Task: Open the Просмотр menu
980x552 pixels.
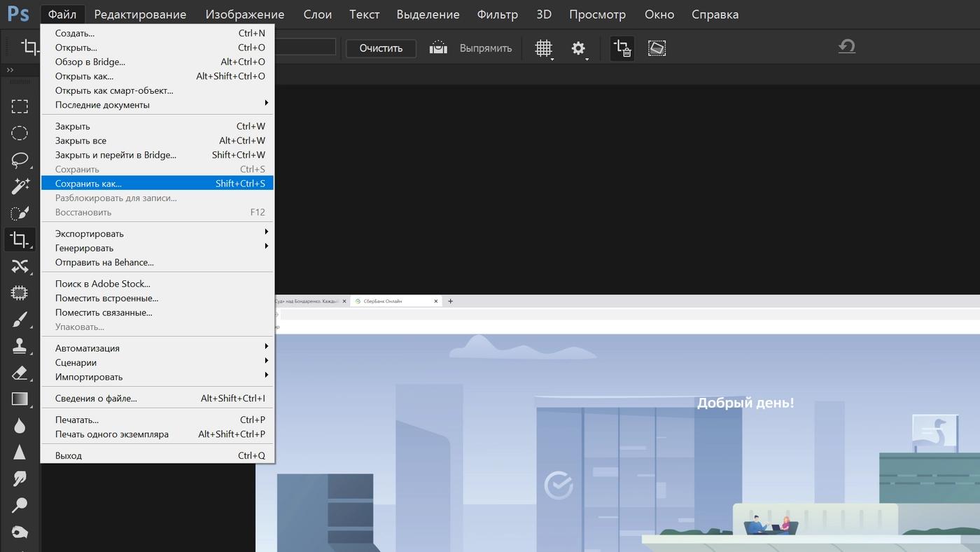Action: [598, 14]
